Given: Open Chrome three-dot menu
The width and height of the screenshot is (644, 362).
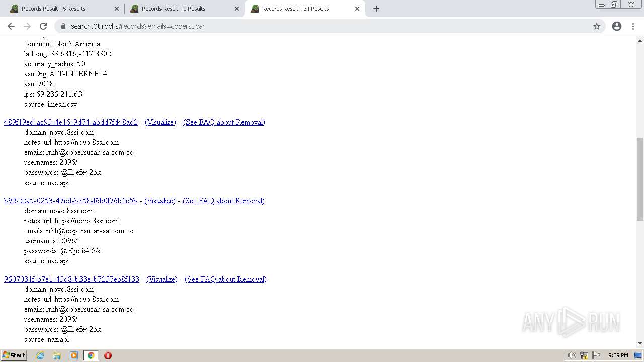Looking at the screenshot, I should tap(633, 26).
